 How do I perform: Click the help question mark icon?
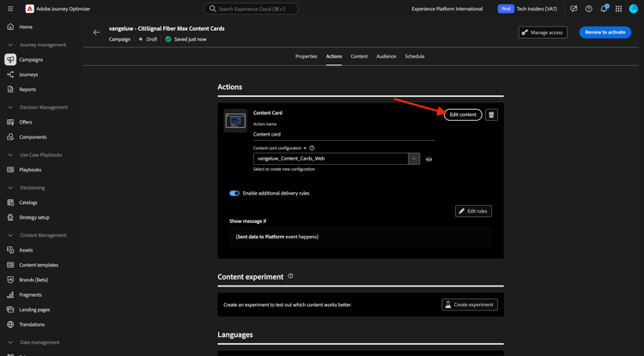[588, 9]
